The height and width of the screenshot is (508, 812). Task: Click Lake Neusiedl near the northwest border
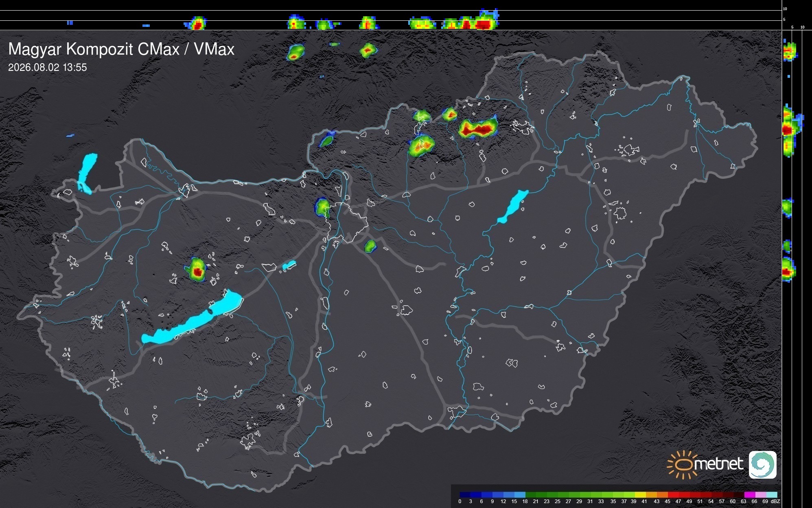point(87,174)
